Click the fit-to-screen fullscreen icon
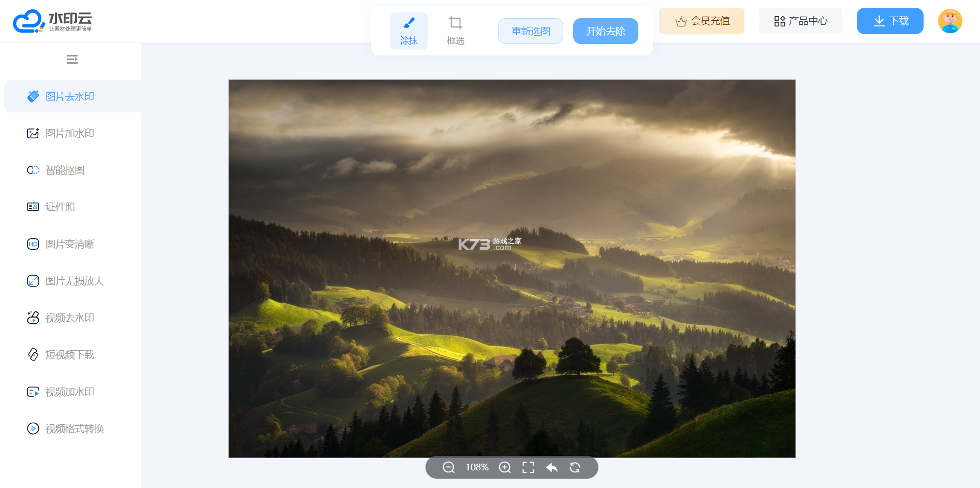 528,467
